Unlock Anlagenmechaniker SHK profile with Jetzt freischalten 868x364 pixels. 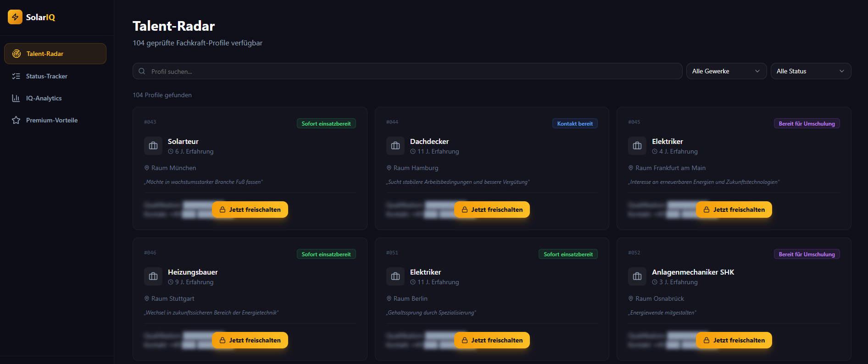pyautogui.click(x=734, y=340)
